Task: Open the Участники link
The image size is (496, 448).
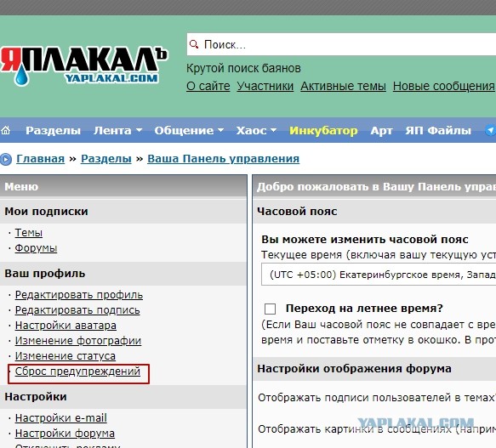Action: click(x=265, y=86)
